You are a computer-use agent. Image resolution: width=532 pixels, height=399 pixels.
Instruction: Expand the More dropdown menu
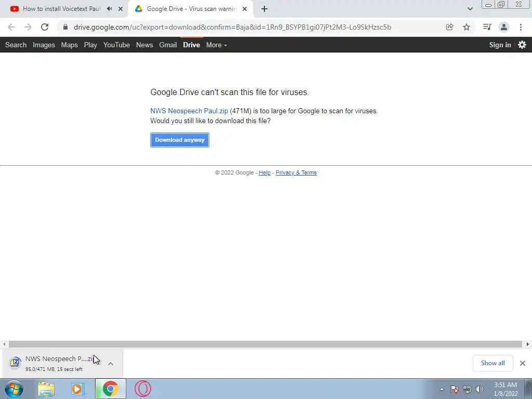[x=217, y=45]
